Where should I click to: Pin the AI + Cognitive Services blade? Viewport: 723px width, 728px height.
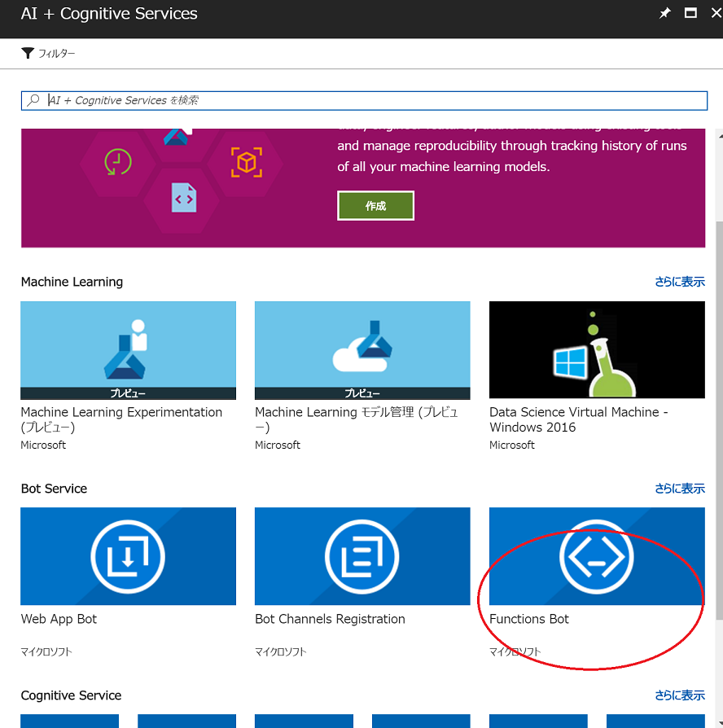(x=665, y=13)
